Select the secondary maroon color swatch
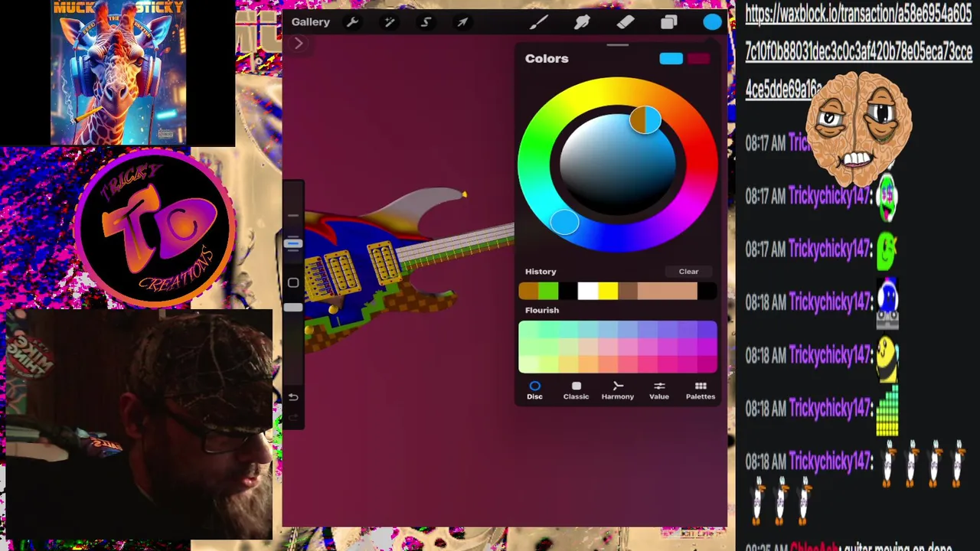This screenshot has height=551, width=980. point(698,59)
